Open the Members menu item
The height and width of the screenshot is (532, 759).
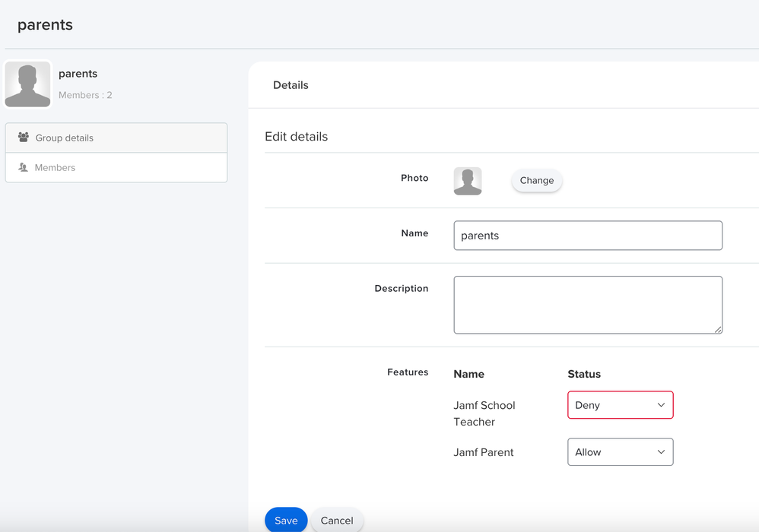click(116, 168)
